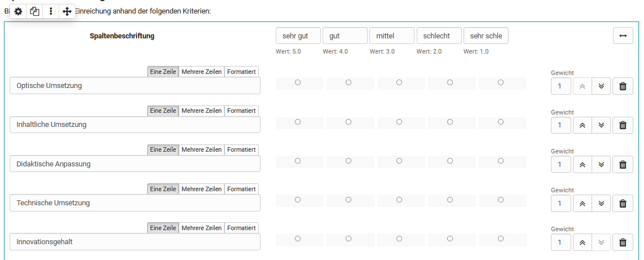Select 'gut' radio for Inhaltliche Umsetzung
644x260 pixels.
349,122
